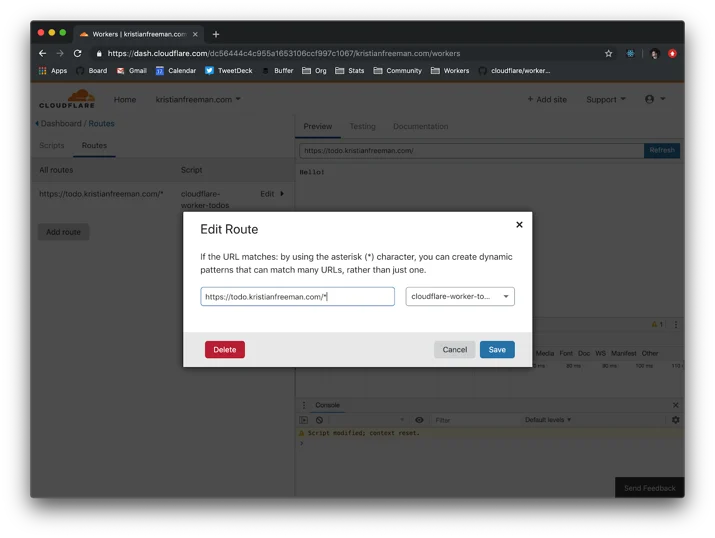Screen dimensions: 715x538
Task: Open the Default levels dropdown
Action: 548,419
